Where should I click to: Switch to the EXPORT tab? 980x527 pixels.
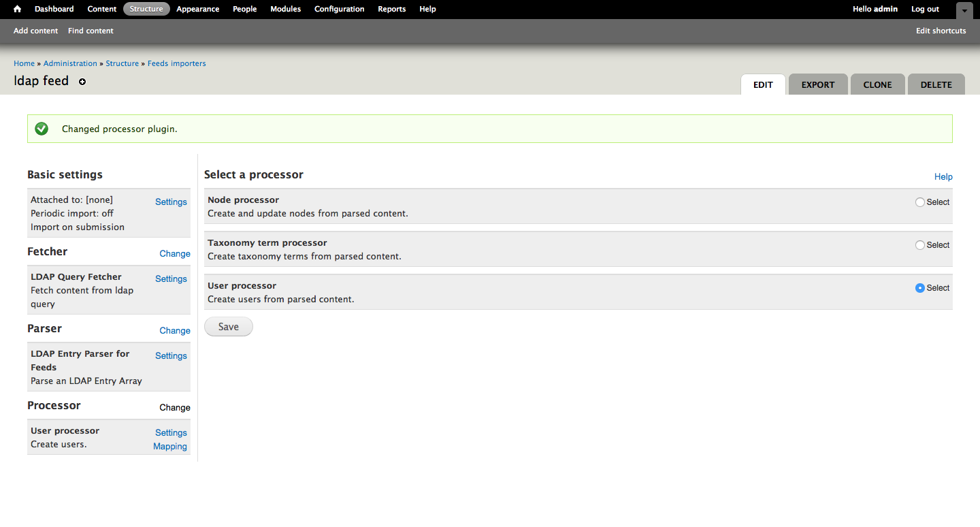[818, 84]
